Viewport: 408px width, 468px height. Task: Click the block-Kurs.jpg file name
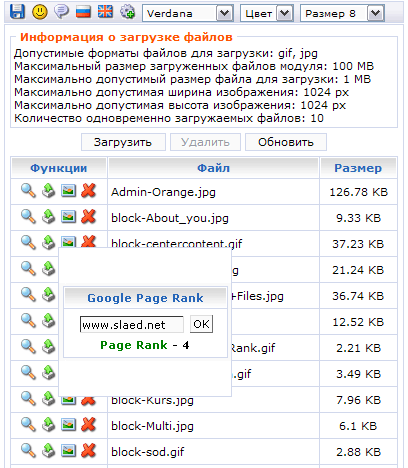(152, 400)
